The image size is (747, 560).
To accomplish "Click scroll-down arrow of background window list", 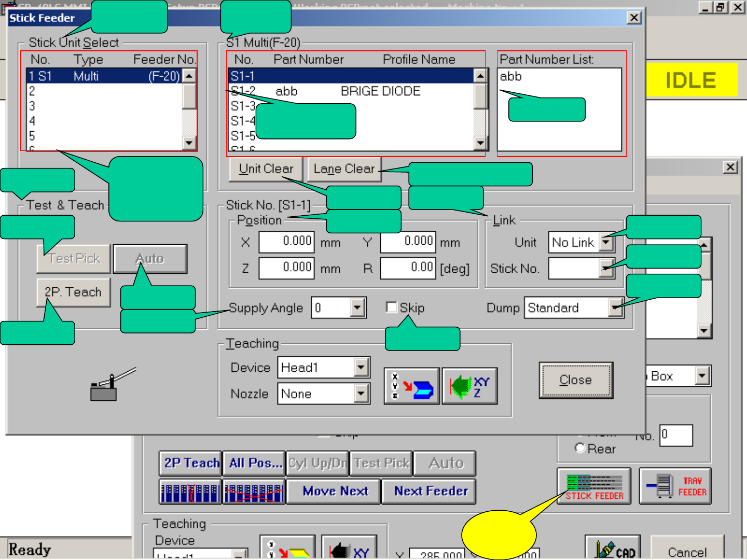I will pos(704,330).
